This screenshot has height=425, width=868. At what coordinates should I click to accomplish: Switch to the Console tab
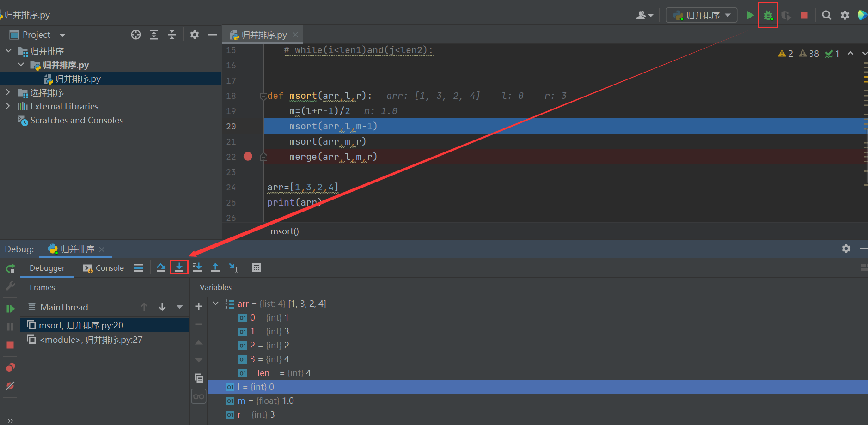[x=109, y=267]
